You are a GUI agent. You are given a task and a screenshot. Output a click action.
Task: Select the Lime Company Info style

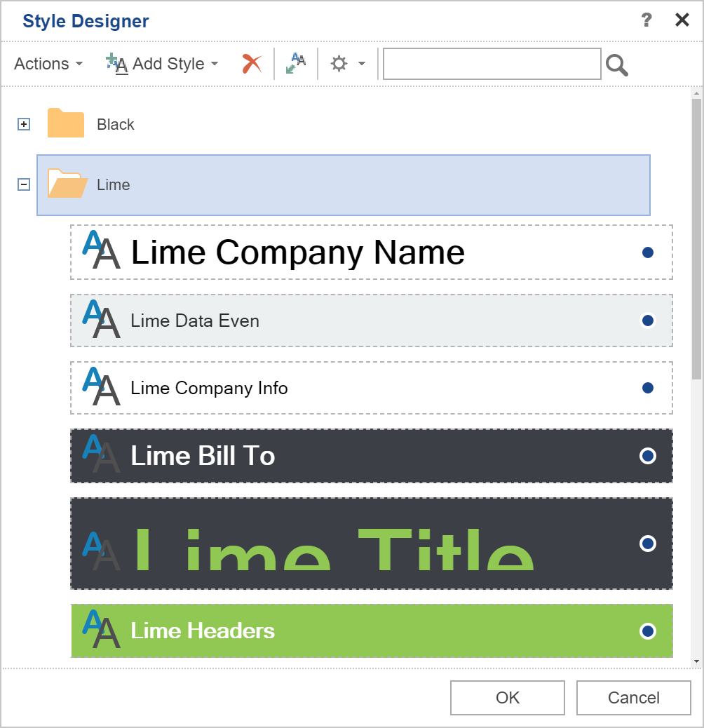coord(371,388)
